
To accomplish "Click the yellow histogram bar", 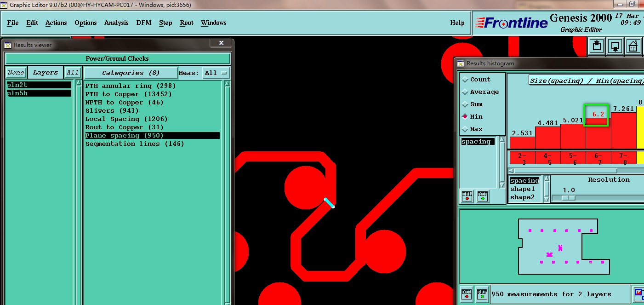I will click(x=640, y=128).
